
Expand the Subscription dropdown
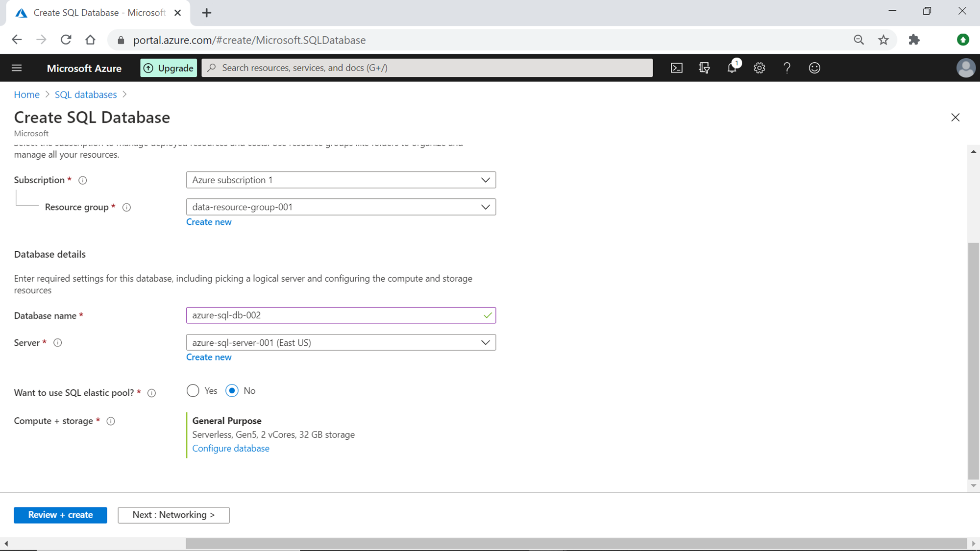coord(341,180)
